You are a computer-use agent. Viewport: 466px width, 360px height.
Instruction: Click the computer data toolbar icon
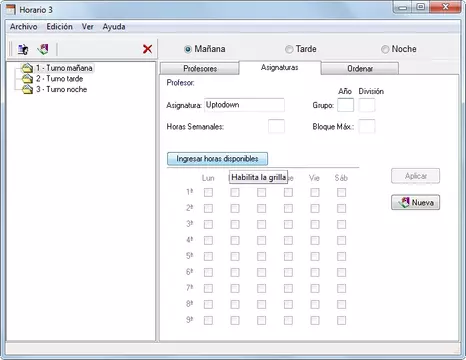coord(23,49)
